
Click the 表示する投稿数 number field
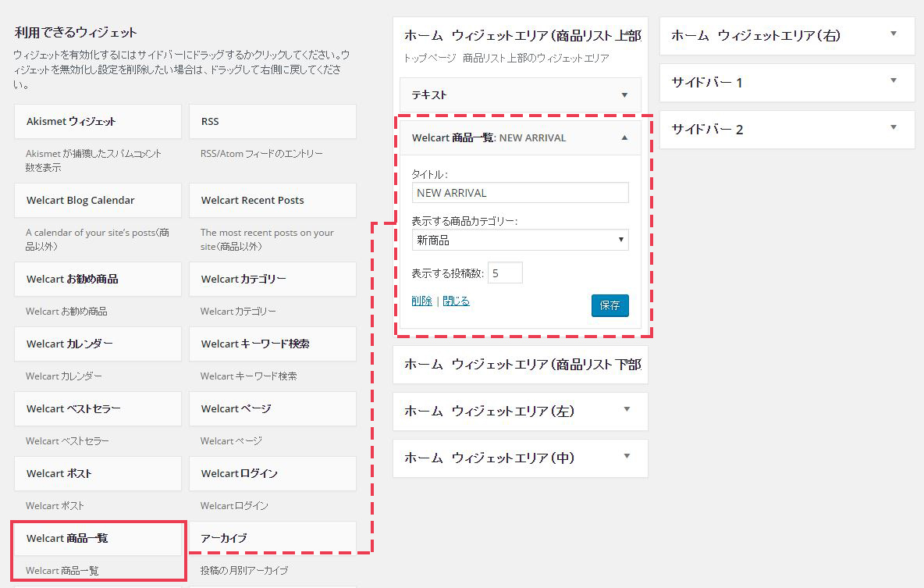(x=505, y=273)
